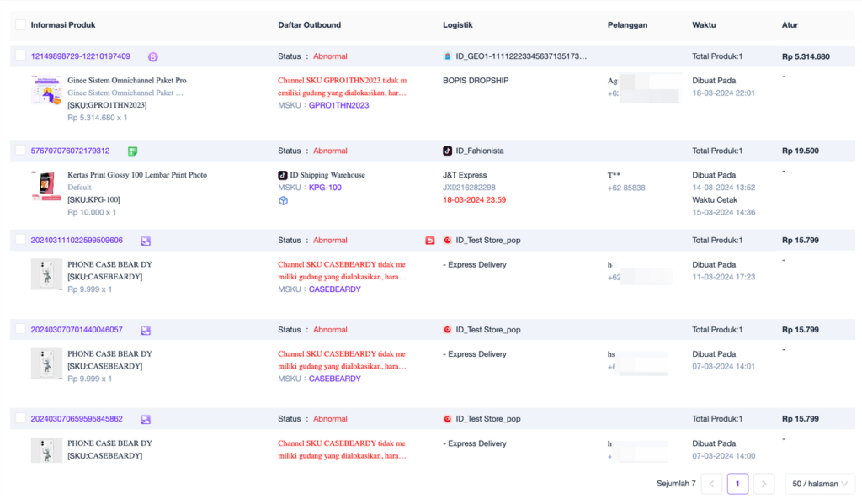Go to the next page with right chevron

tap(764, 484)
